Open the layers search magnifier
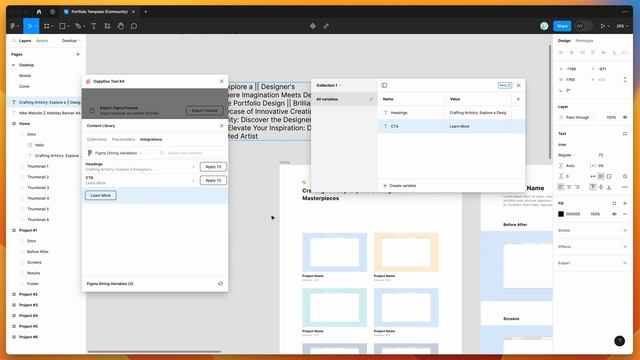 13,41
